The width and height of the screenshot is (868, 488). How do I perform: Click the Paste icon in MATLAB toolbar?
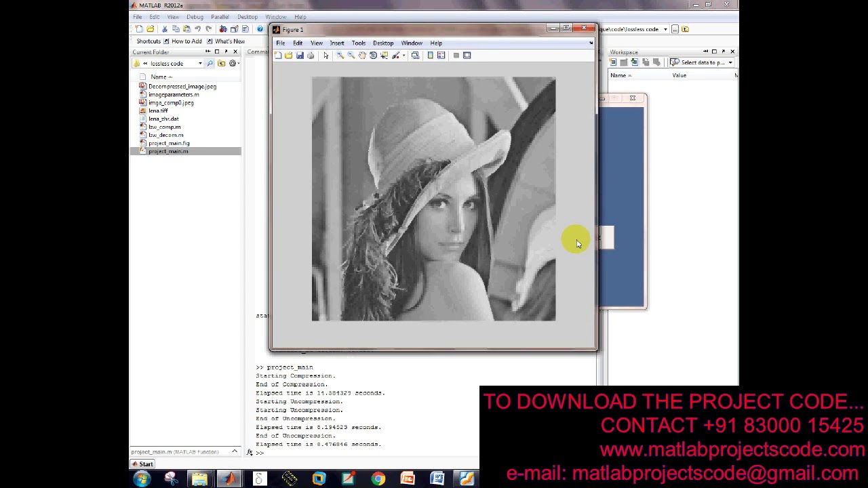tap(186, 28)
